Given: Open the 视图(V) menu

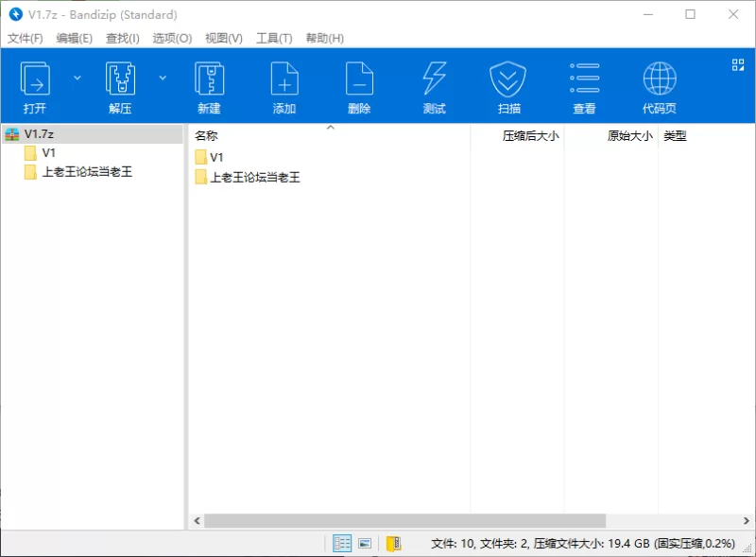Looking at the screenshot, I should tap(224, 38).
